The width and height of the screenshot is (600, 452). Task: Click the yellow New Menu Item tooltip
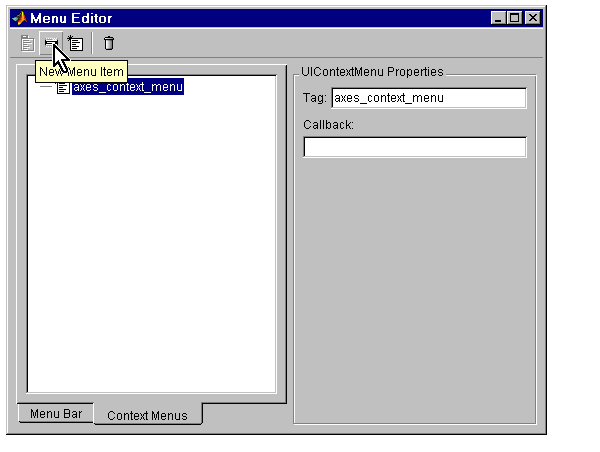pos(82,72)
